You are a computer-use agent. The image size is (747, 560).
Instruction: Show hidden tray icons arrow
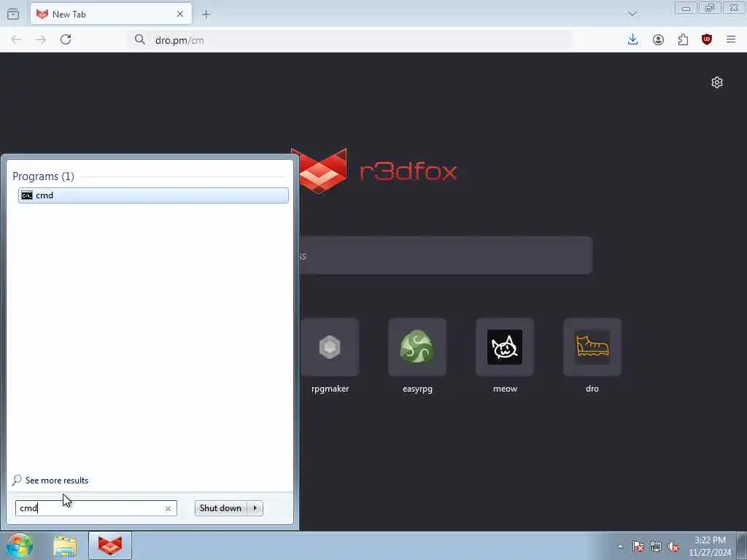pos(620,547)
